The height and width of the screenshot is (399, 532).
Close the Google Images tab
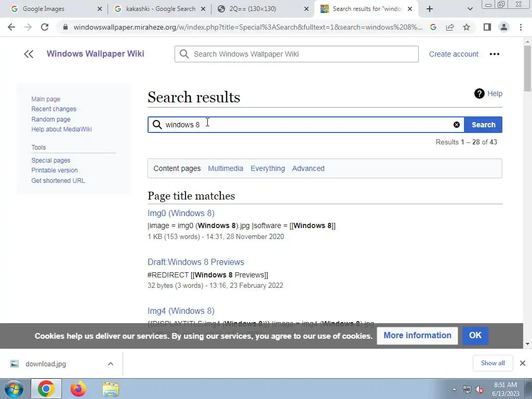99,9
